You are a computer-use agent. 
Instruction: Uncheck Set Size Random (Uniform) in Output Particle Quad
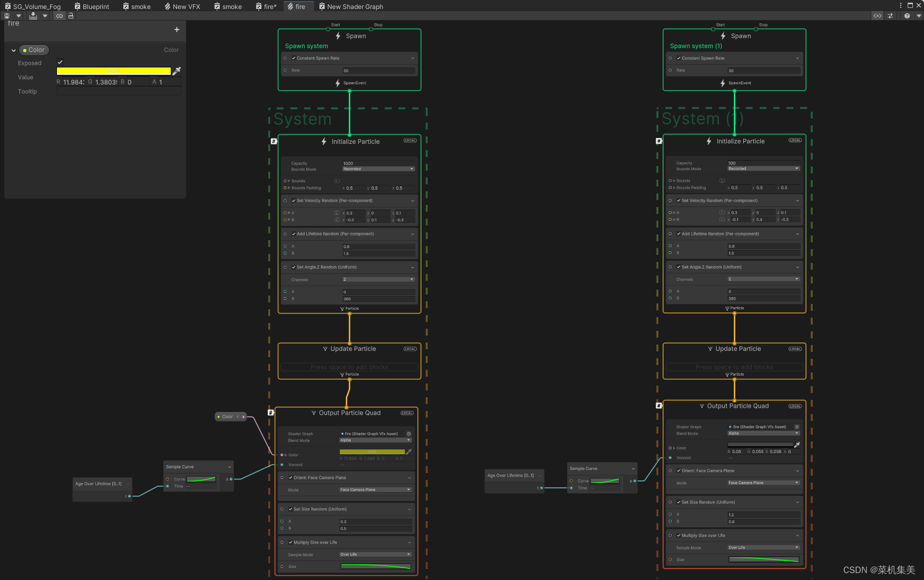coord(290,509)
